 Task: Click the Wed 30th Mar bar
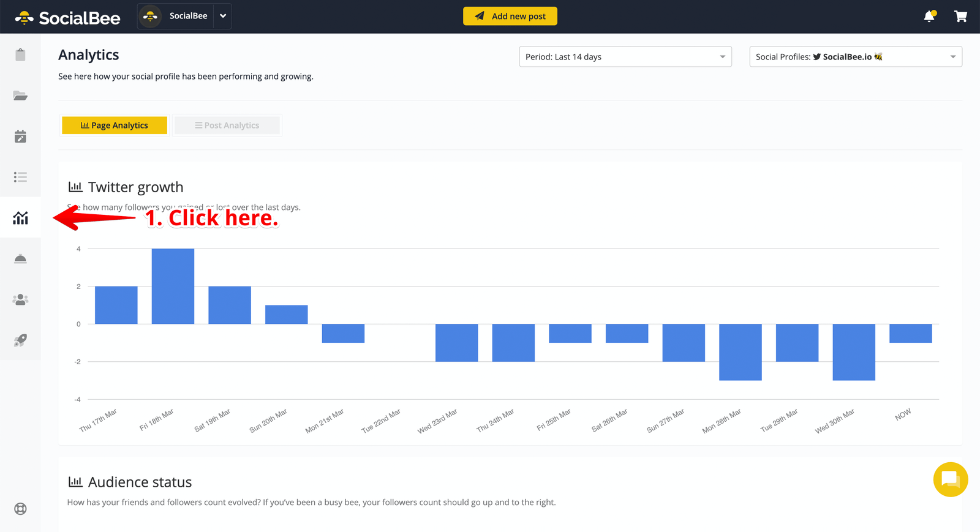point(854,352)
